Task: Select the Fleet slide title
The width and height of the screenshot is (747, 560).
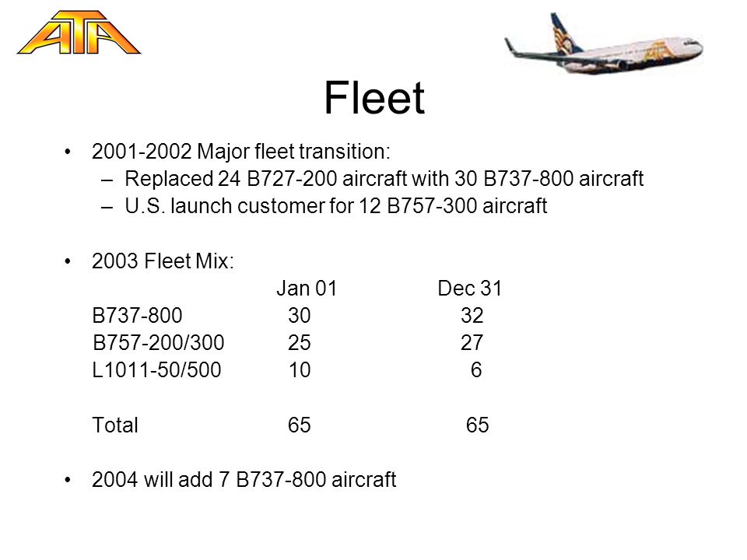Action: coord(374,98)
